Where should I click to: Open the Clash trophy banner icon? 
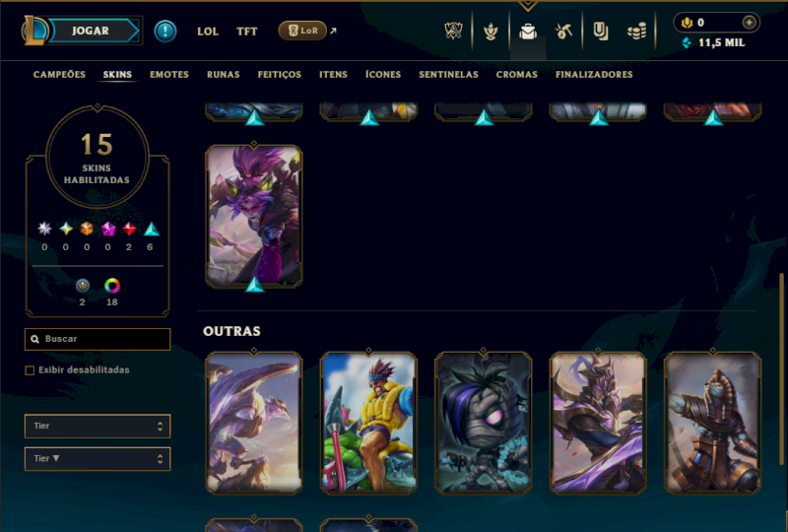click(453, 32)
